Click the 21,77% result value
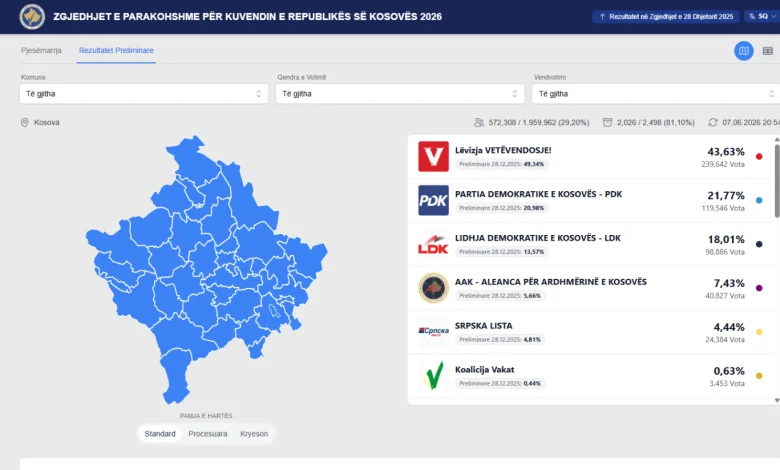The width and height of the screenshot is (780, 470). 726,195
